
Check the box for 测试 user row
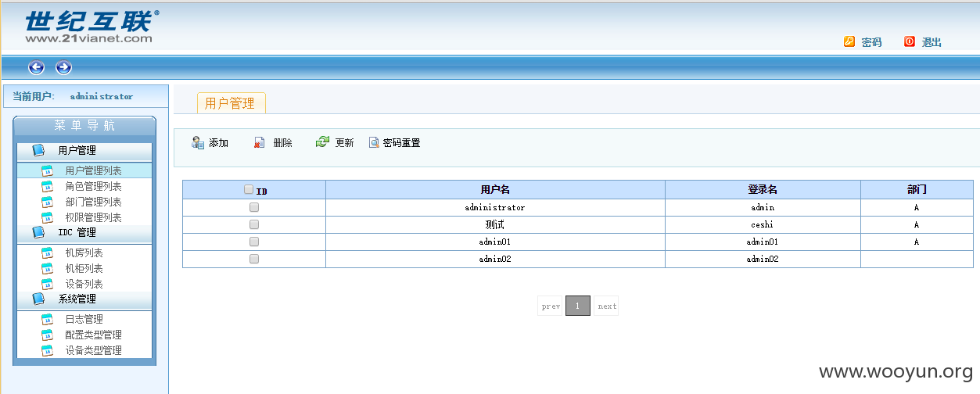click(x=254, y=224)
